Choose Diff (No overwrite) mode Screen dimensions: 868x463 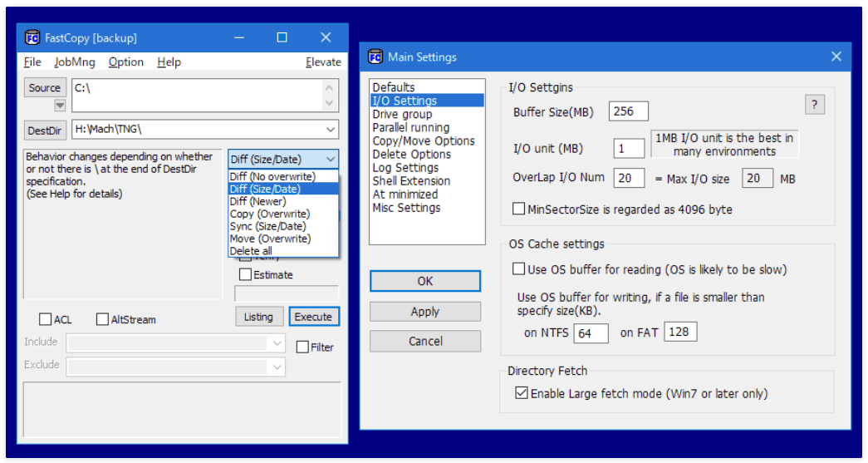(283, 177)
